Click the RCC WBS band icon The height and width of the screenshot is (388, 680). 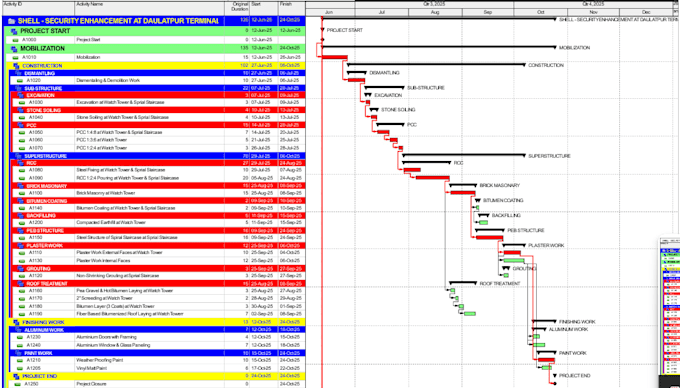[20, 163]
